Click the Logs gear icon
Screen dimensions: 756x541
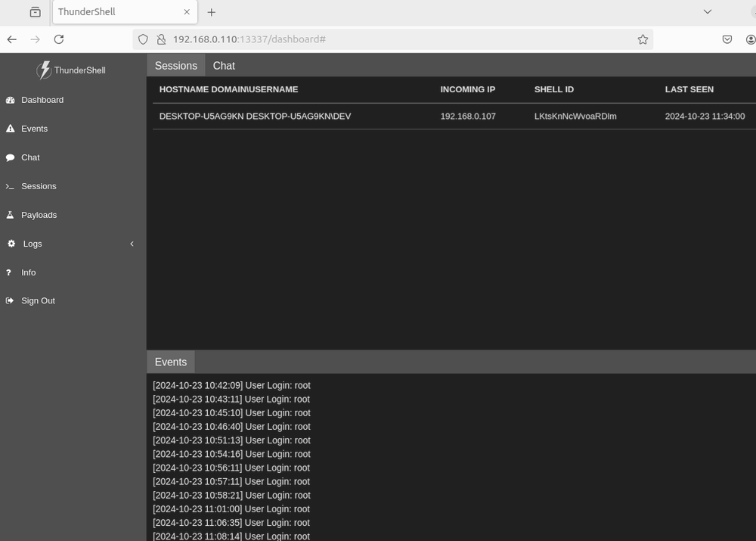[x=11, y=244]
